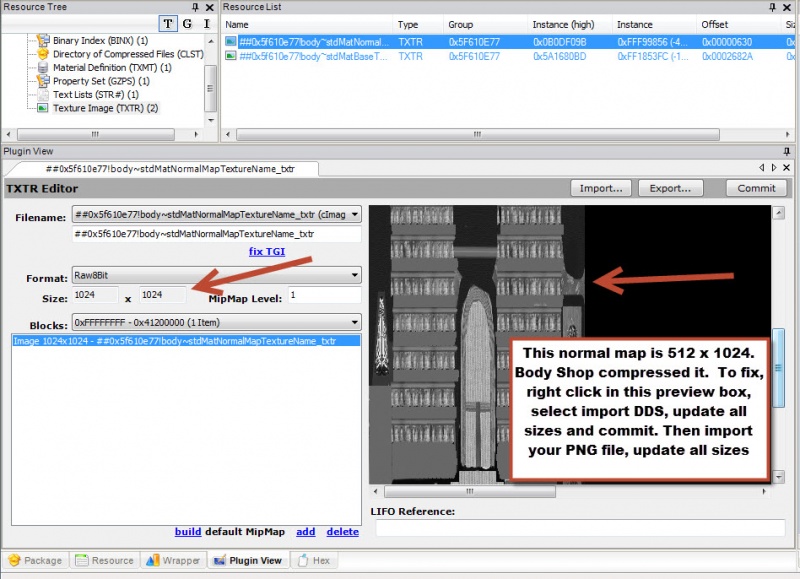This screenshot has height=579, width=800.
Task: Toggle the G view button in Resource Tree
Action: point(187,24)
